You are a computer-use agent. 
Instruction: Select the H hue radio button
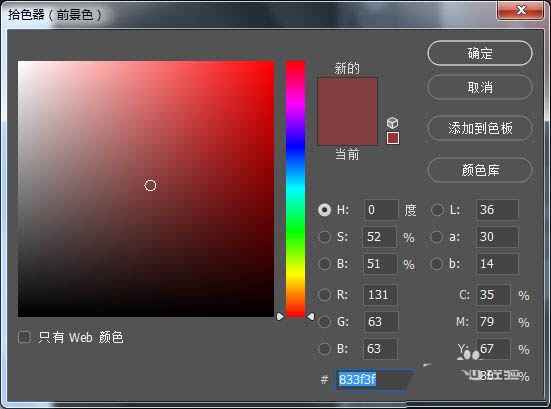(324, 210)
